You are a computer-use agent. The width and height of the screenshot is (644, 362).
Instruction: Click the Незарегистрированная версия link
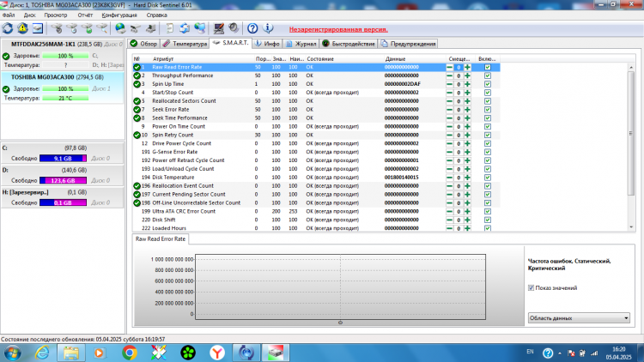(338, 29)
